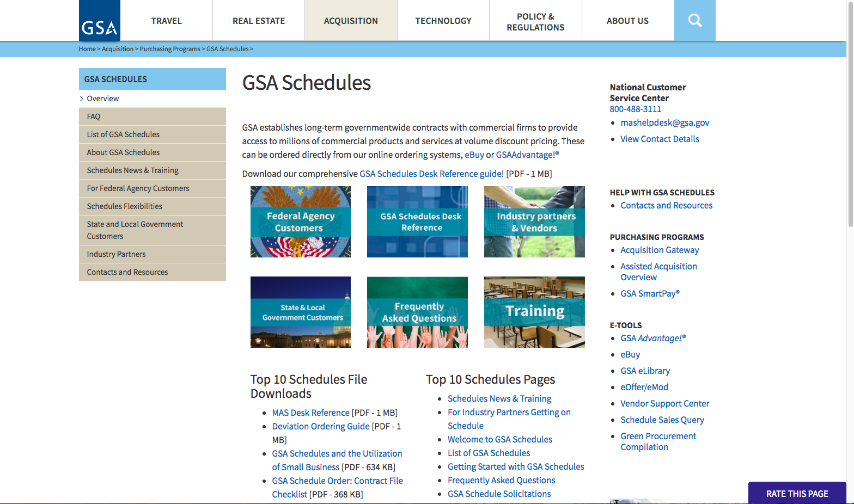
Task: Open the GSA Schedules Desk Reference tile
Action: (417, 222)
